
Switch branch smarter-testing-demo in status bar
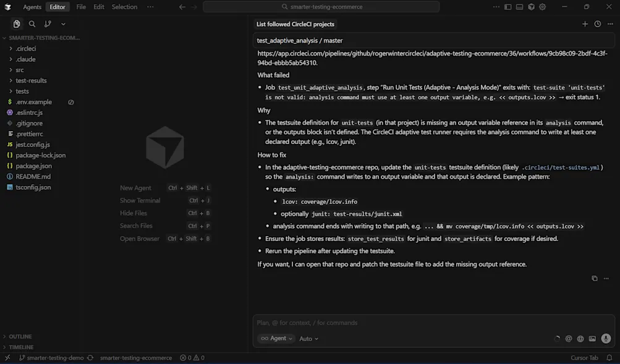(x=51, y=358)
